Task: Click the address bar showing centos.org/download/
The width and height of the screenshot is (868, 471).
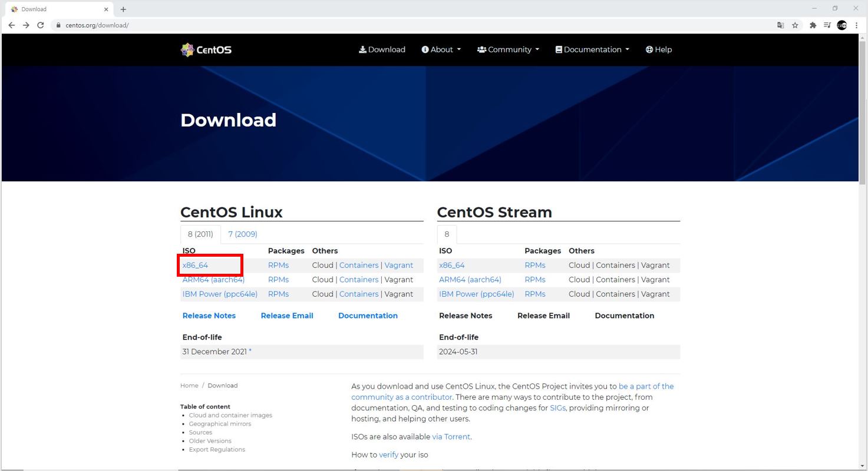Action: point(412,25)
